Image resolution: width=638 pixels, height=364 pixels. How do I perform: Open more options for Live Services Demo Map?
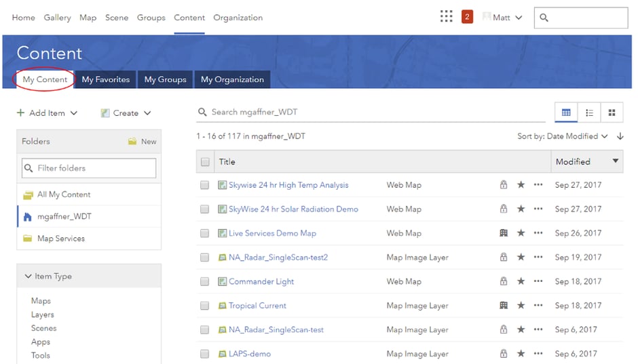click(x=538, y=233)
